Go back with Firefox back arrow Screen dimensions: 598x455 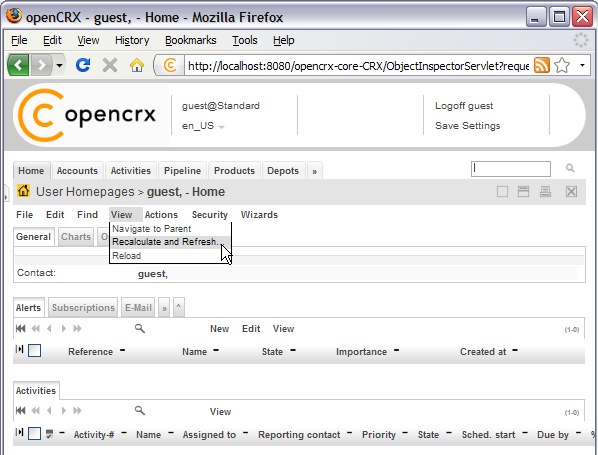point(18,66)
